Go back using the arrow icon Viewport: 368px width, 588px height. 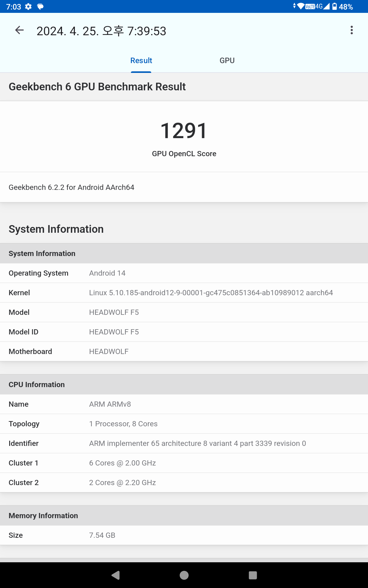pos(19,30)
